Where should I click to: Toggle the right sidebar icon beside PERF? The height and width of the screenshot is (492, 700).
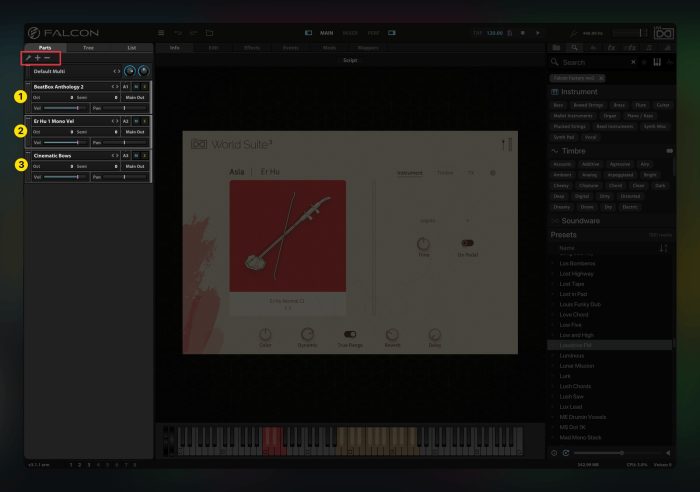[x=392, y=33]
